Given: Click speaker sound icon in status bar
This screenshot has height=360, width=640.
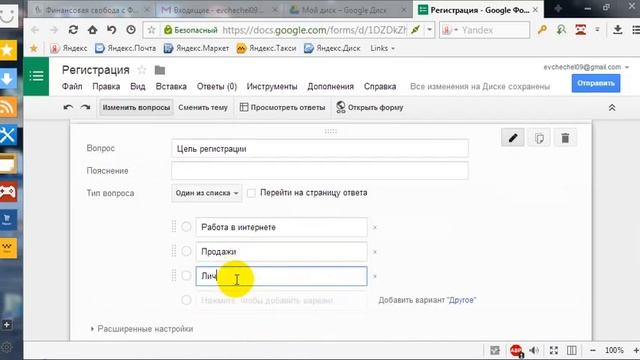Looking at the screenshot, I should (534, 350).
